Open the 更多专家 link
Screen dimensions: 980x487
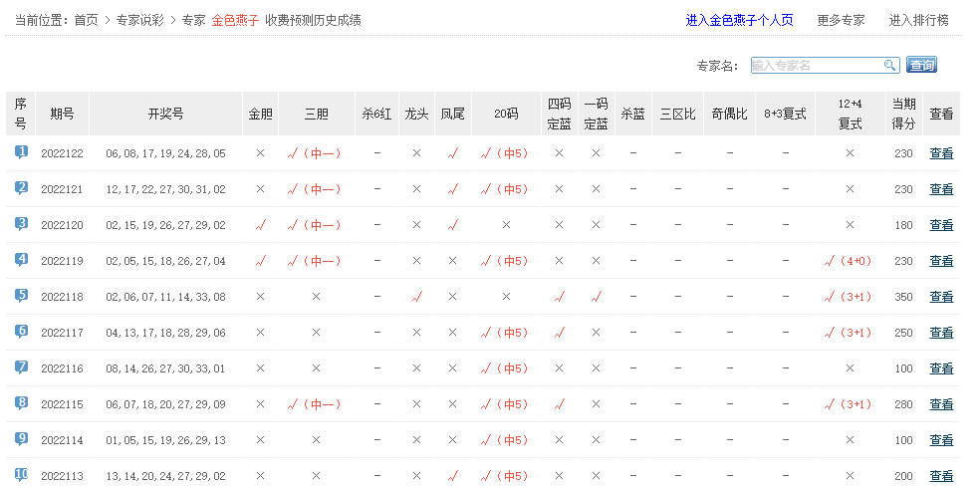(841, 20)
